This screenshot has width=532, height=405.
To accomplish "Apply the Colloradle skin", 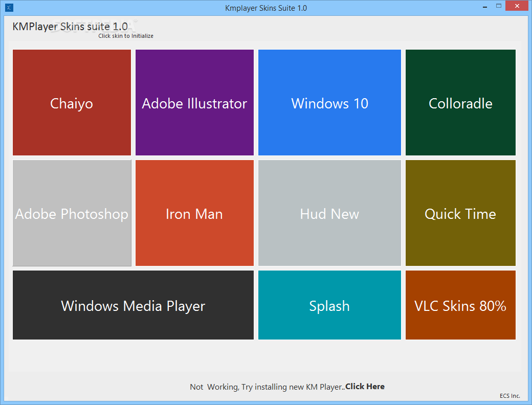I will 460,102.
